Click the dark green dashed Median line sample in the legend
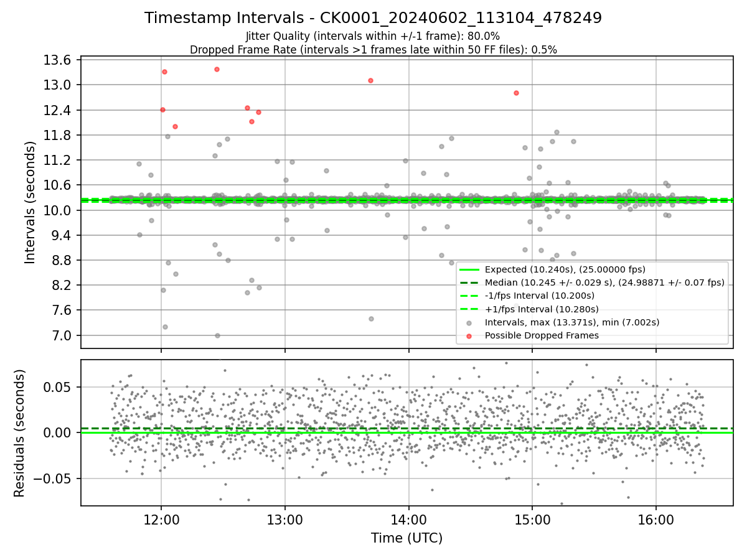This screenshot has height=560, width=747. pos(469,282)
